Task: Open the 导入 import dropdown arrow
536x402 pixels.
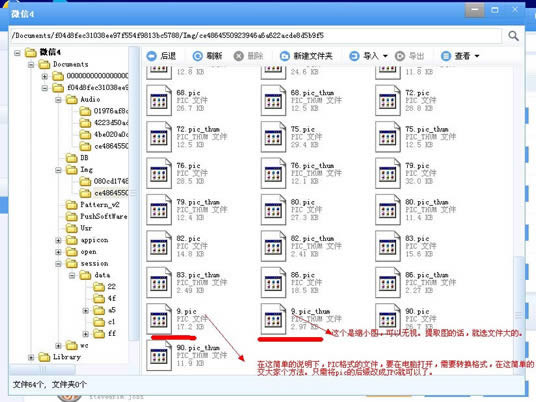Action: (385, 56)
